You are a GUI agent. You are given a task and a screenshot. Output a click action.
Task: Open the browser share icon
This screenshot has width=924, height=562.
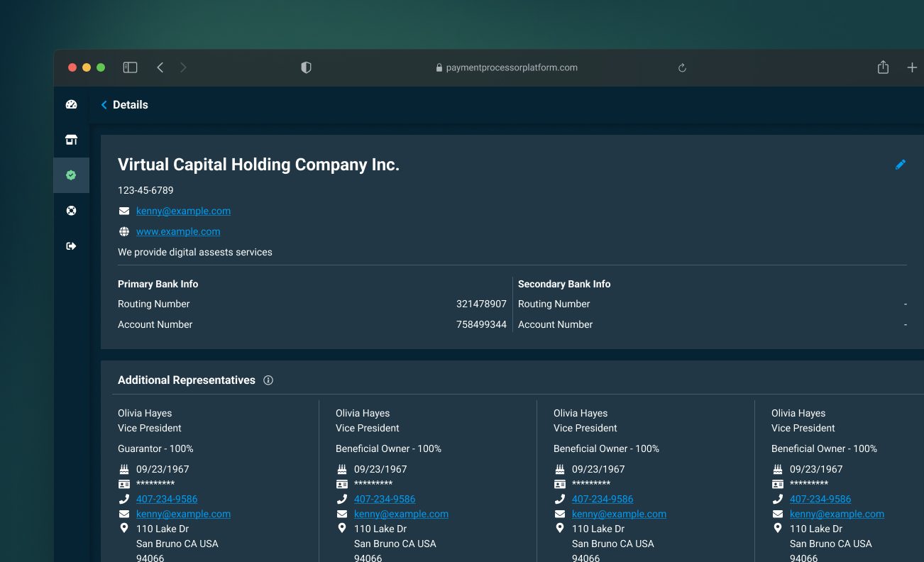tap(883, 67)
